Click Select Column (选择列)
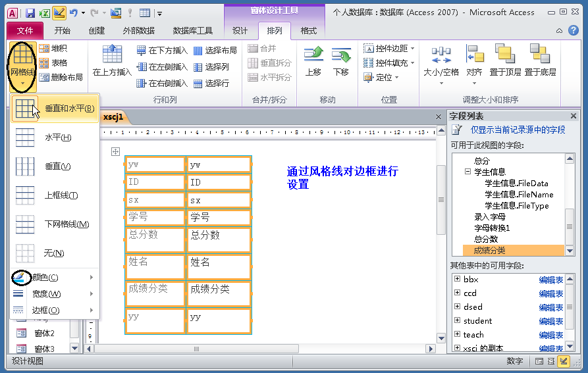This screenshot has width=588, height=373. [211, 66]
